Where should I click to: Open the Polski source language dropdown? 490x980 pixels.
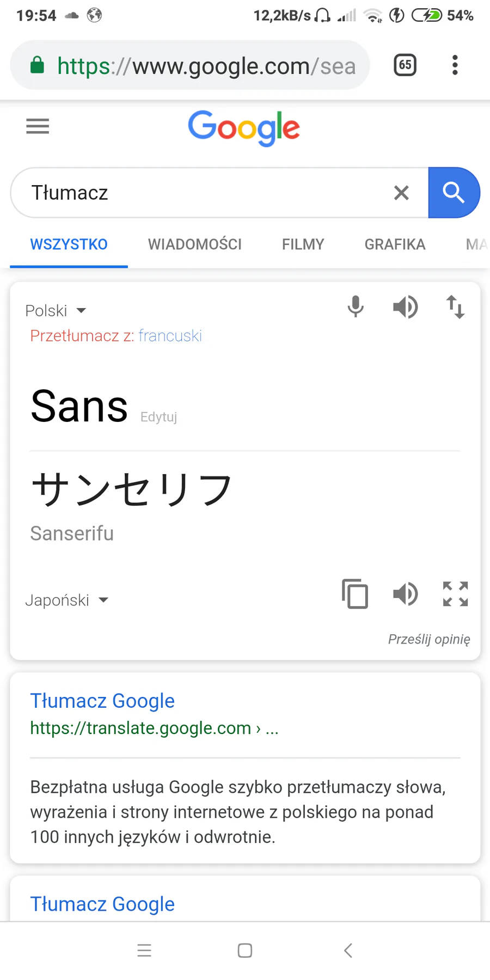click(56, 311)
